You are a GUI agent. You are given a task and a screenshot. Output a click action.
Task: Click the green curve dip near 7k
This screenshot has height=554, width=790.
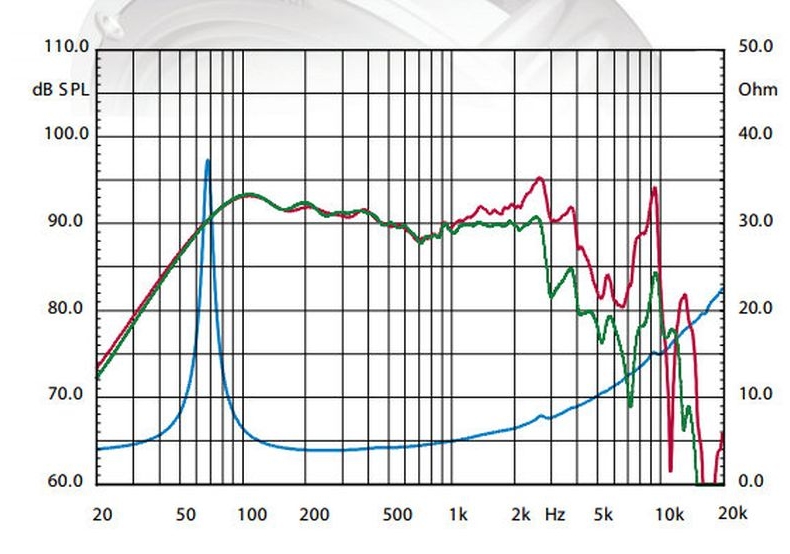coord(630,404)
